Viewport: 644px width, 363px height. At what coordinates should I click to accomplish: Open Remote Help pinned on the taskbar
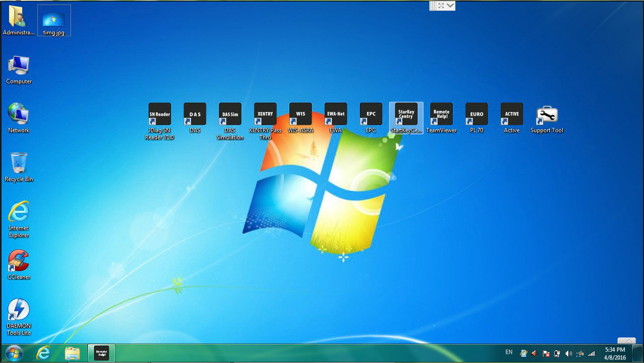pos(101,353)
